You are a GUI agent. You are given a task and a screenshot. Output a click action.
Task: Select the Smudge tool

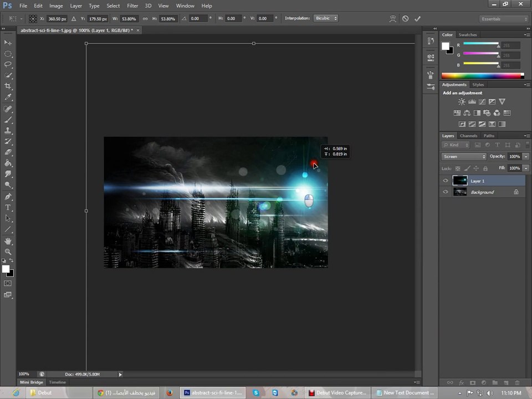pos(8,174)
